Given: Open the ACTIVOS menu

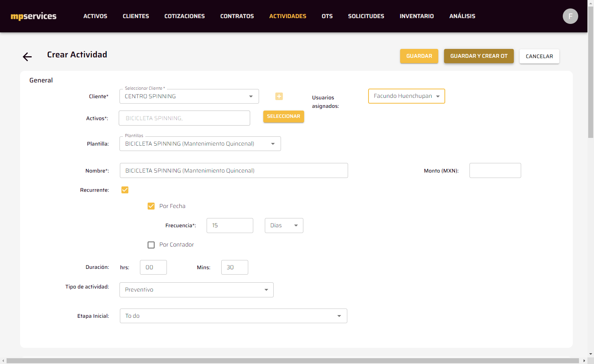Looking at the screenshot, I should 95,16.
